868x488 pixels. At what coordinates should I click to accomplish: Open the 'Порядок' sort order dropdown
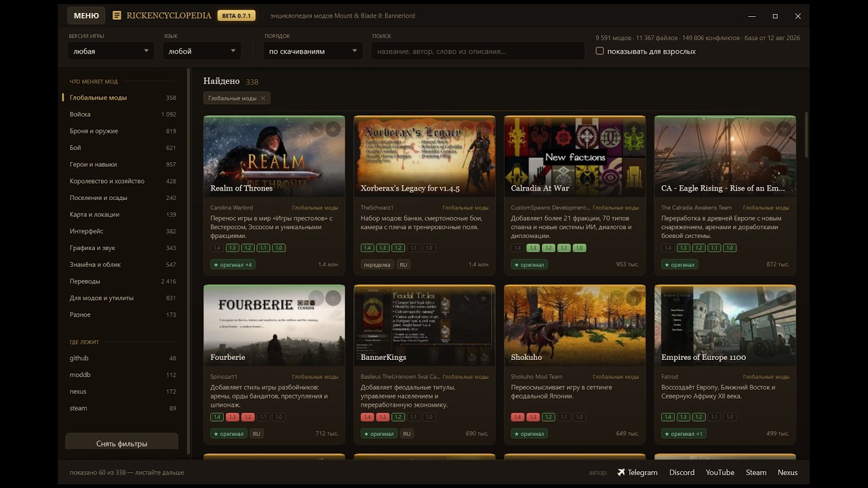[313, 51]
